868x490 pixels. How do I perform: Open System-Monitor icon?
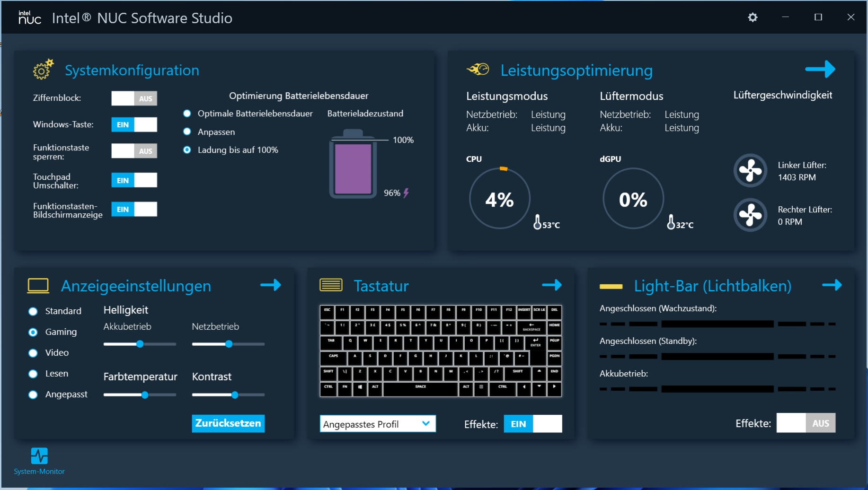39,456
